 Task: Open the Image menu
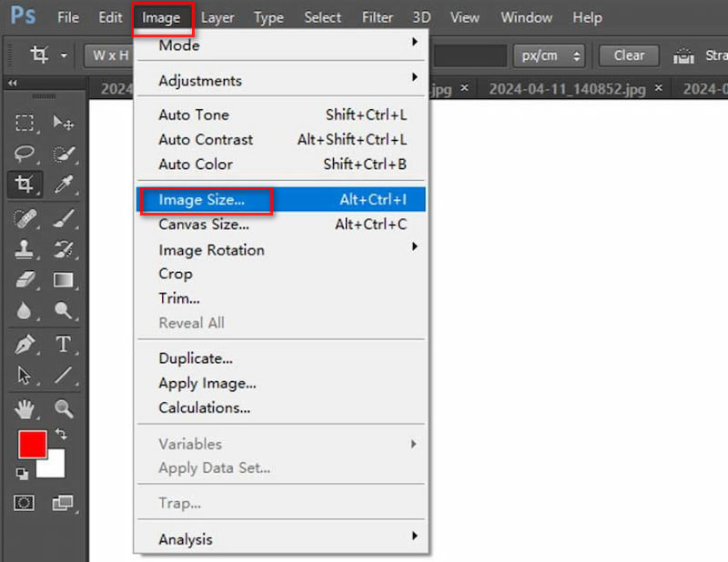coord(161,17)
